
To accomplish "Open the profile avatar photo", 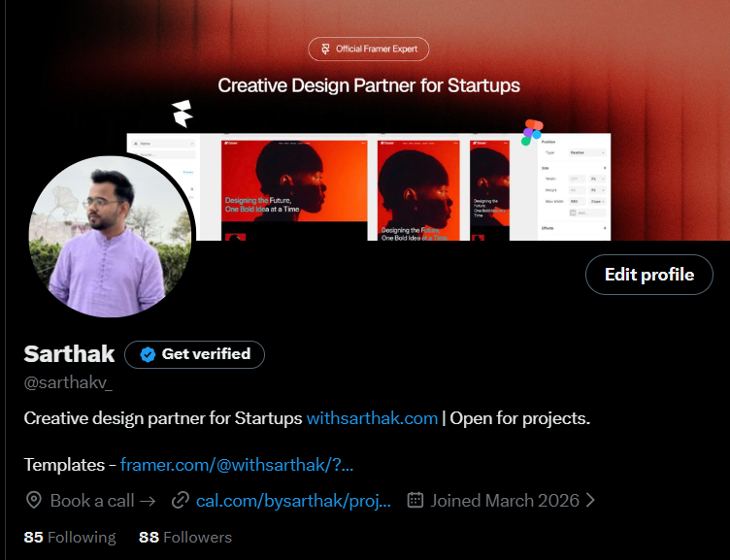I will point(110,237).
